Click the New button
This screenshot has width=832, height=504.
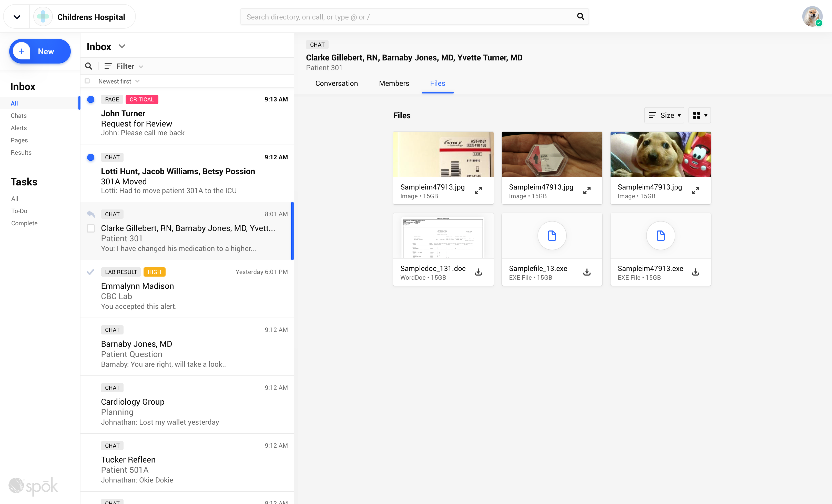coord(40,51)
